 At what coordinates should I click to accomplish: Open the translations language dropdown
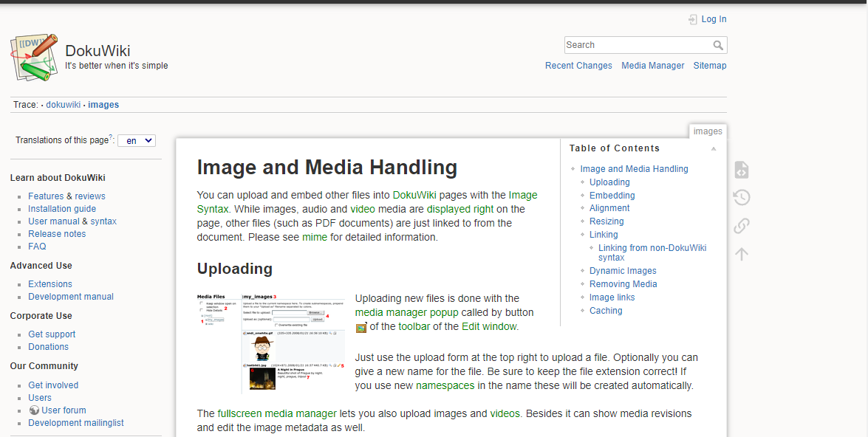[136, 140]
